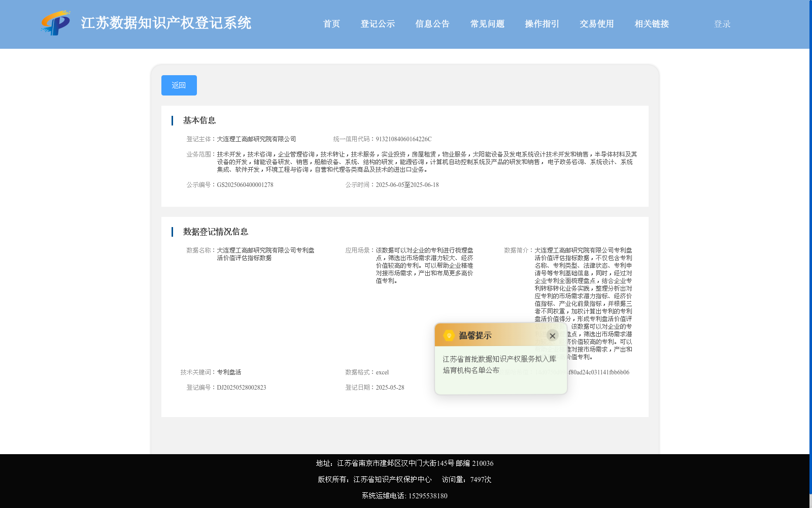Image resolution: width=812 pixels, height=508 pixels.
Task: Click the registrant name 大连理工高邮研究院有限公司
Action: pyautogui.click(x=256, y=139)
